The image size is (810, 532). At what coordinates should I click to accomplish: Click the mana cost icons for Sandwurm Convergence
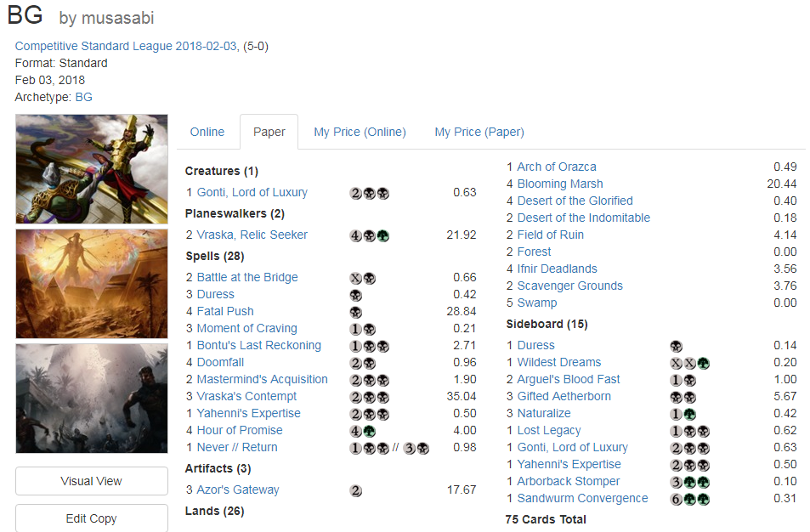click(689, 500)
